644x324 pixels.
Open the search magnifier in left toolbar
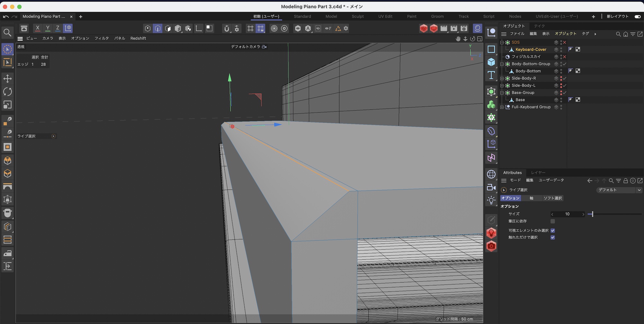(7, 32)
